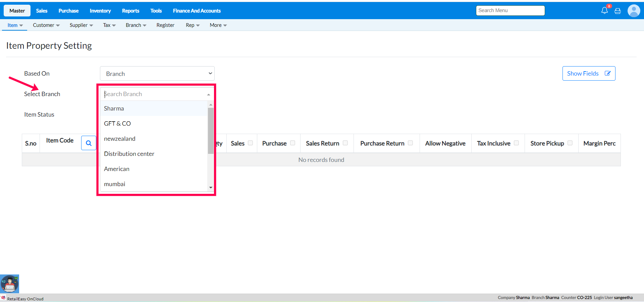This screenshot has width=644, height=302.
Task: Expand the More menu dropdown
Action: tap(218, 25)
